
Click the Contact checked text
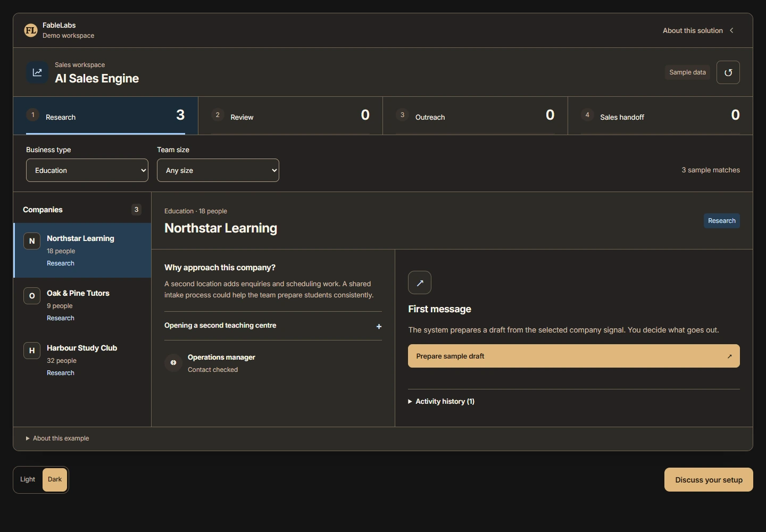coord(213,370)
